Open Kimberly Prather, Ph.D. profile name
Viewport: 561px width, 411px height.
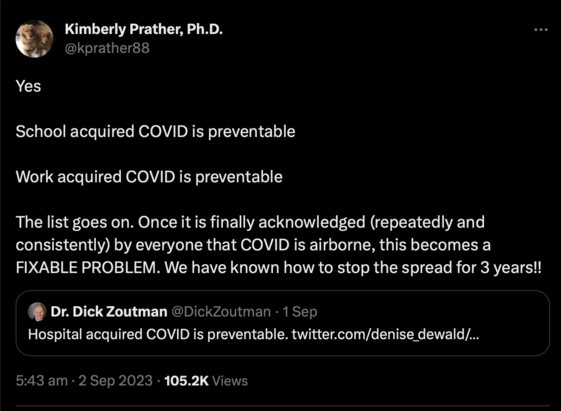click(143, 29)
